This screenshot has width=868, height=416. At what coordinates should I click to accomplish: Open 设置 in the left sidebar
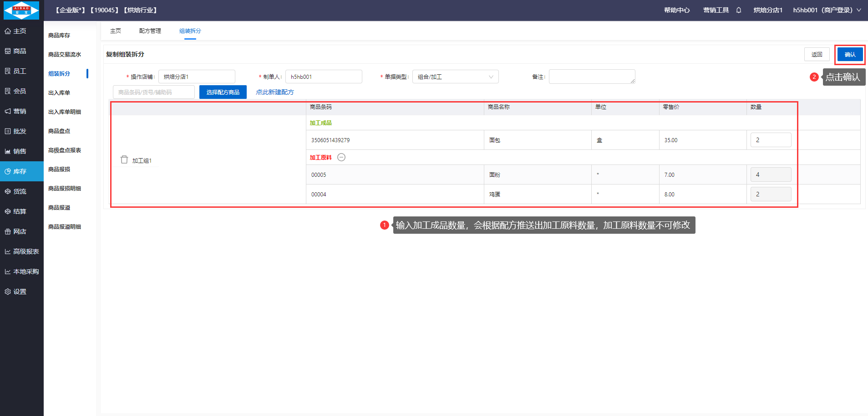click(x=20, y=292)
